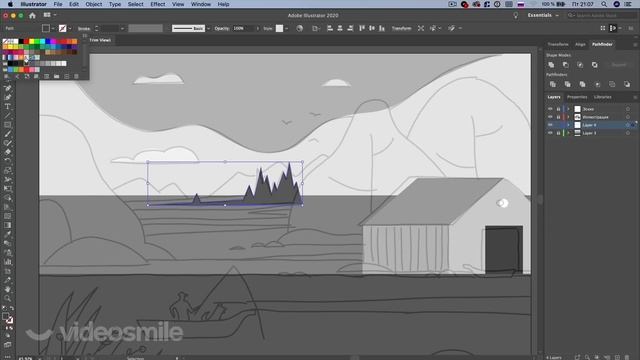Switch to the Align panel tab

click(580, 44)
